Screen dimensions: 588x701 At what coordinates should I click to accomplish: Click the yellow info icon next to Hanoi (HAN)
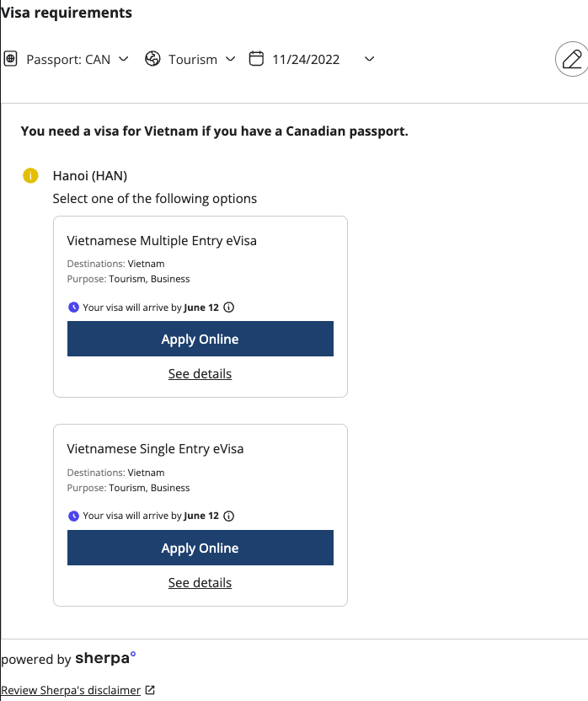[30, 176]
